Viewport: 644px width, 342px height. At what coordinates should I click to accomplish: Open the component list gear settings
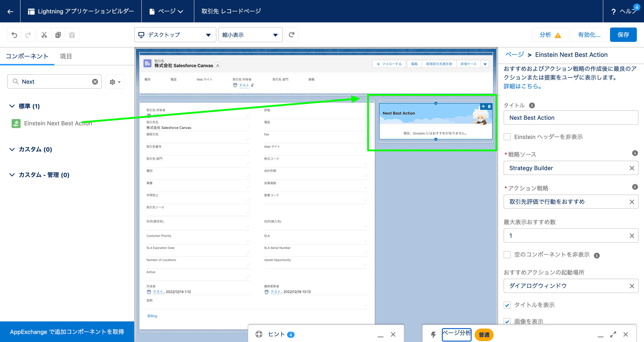coord(115,82)
